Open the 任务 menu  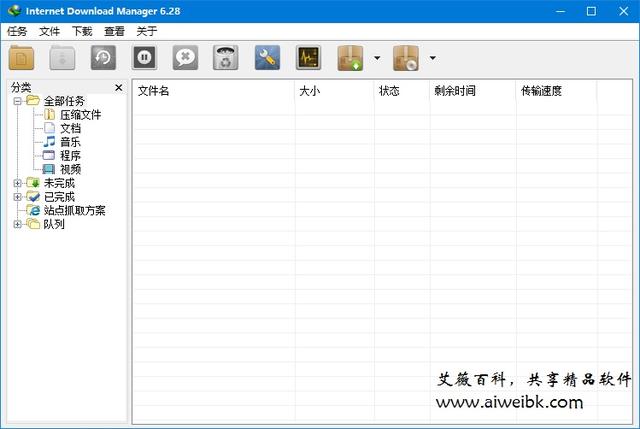(x=17, y=31)
